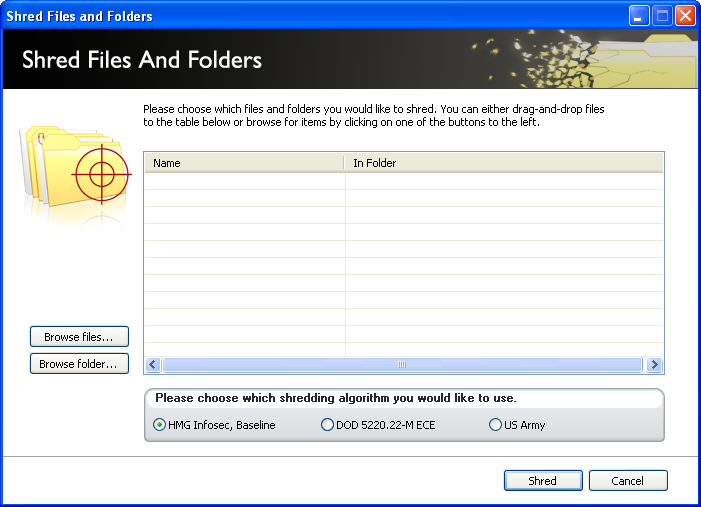This screenshot has height=507, width=701.
Task: Click the right scroll arrow of file table
Action: pyautogui.click(x=654, y=364)
